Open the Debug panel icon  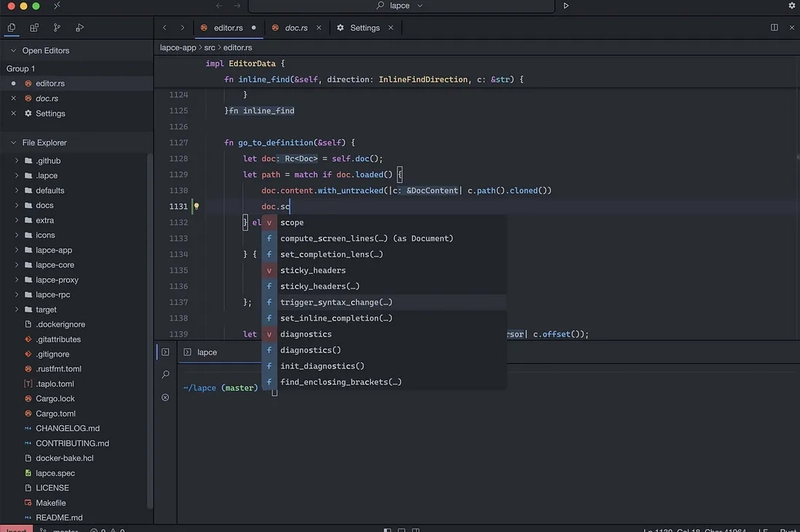click(80, 28)
